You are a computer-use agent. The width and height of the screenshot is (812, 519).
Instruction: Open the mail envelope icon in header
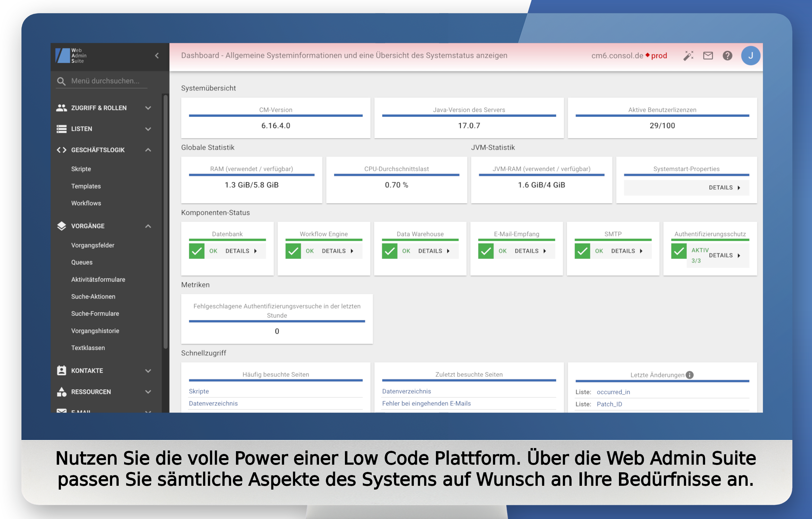point(708,55)
